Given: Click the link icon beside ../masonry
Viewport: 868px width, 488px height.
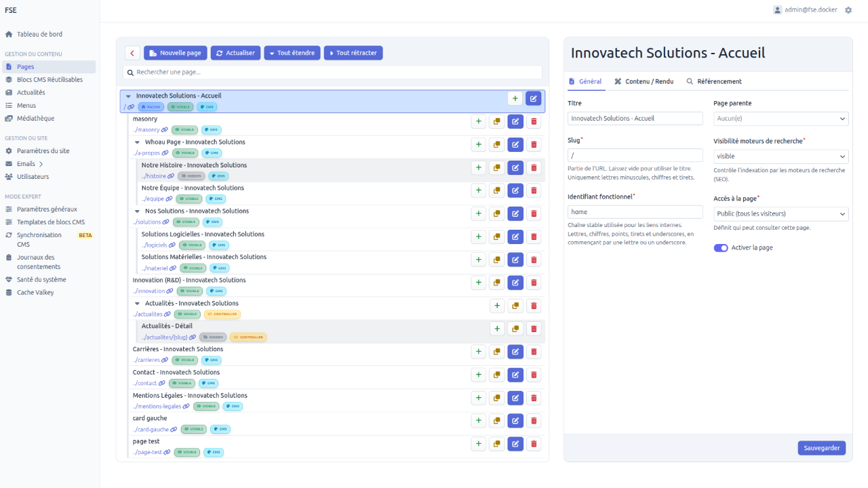Looking at the screenshot, I should (165, 129).
